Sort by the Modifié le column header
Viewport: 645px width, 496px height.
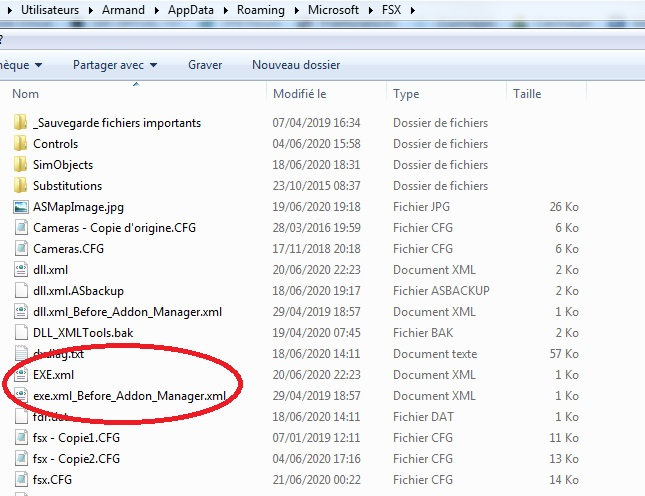pos(299,94)
